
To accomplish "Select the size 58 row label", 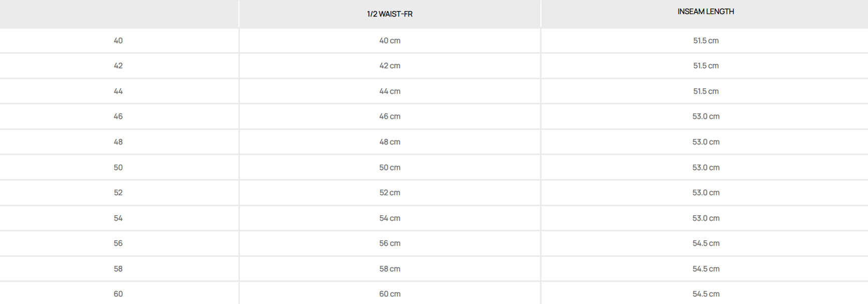I will coord(118,269).
